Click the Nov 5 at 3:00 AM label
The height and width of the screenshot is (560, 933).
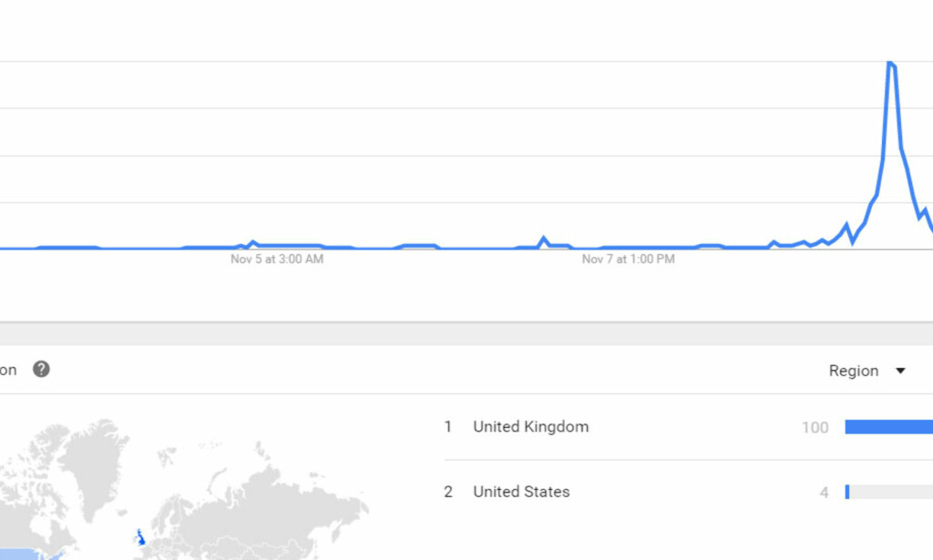click(x=277, y=260)
